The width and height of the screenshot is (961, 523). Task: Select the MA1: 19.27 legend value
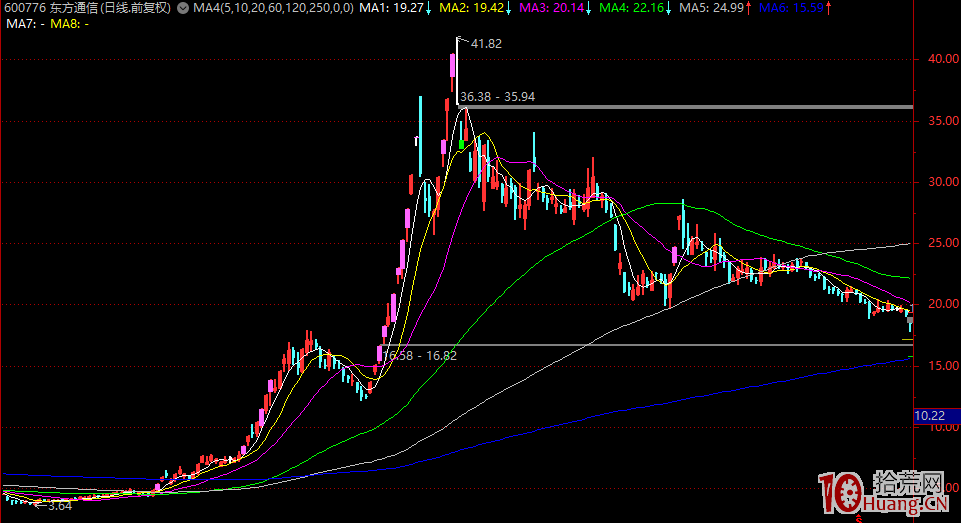pyautogui.click(x=390, y=8)
